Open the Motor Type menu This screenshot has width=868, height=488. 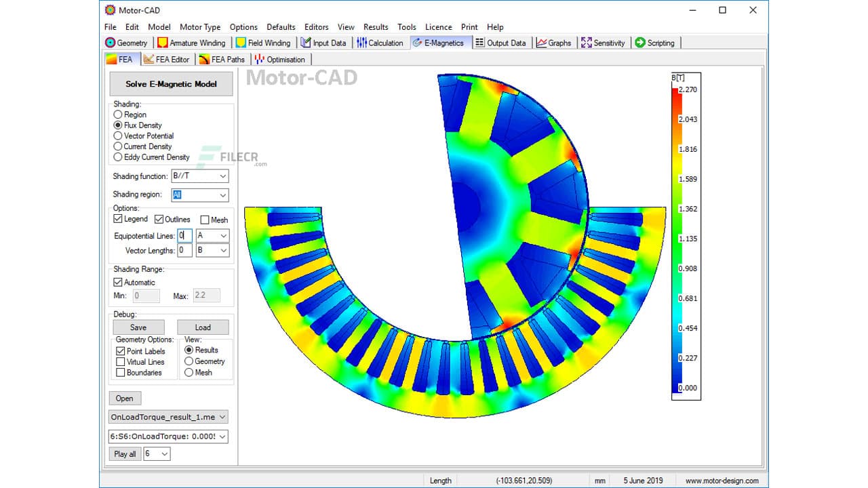tap(200, 27)
